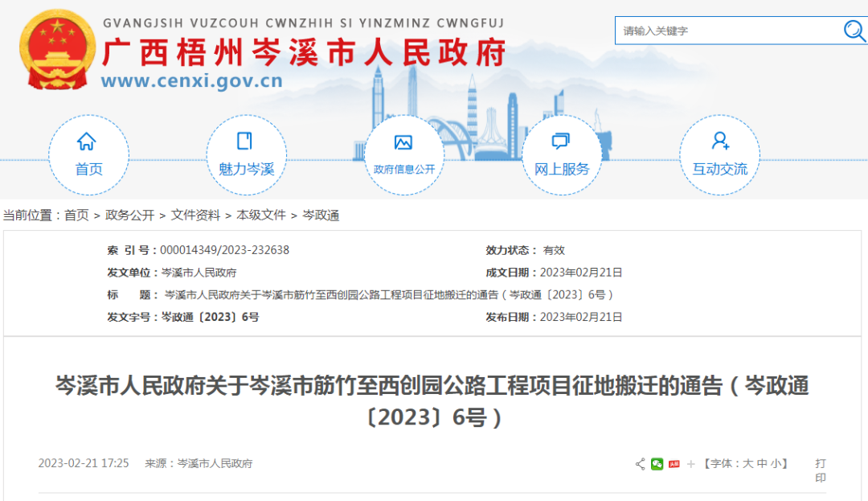Open 文件资料 breadcrumb link

pyautogui.click(x=195, y=216)
